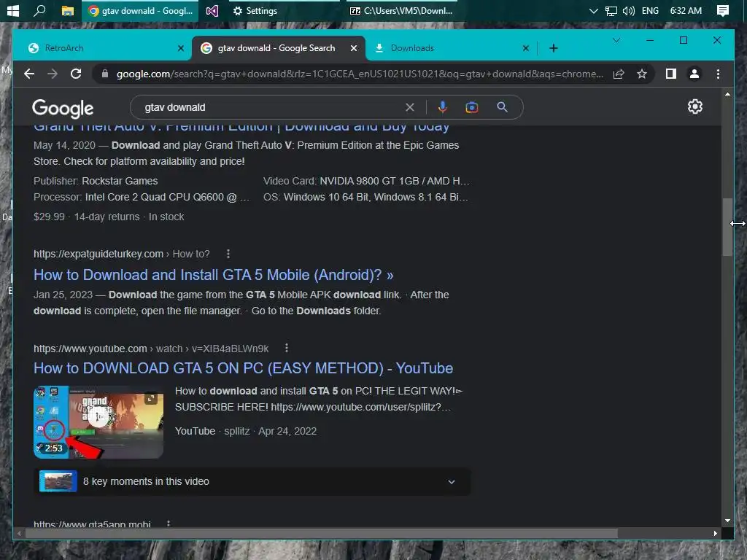
Task: Open the Chrome profile avatar
Action: pos(694,74)
